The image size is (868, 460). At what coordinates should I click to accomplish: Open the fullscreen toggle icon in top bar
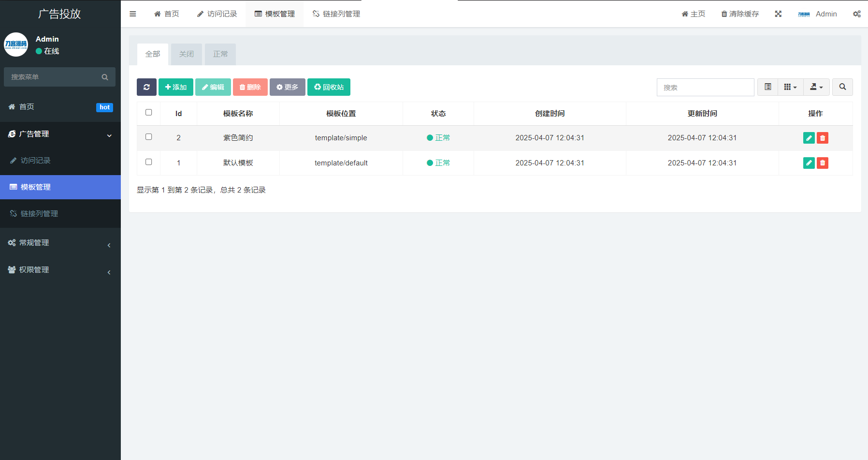[x=778, y=14]
